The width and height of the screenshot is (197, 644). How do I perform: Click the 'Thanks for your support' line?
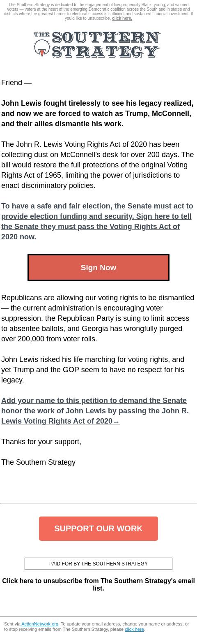(41, 442)
